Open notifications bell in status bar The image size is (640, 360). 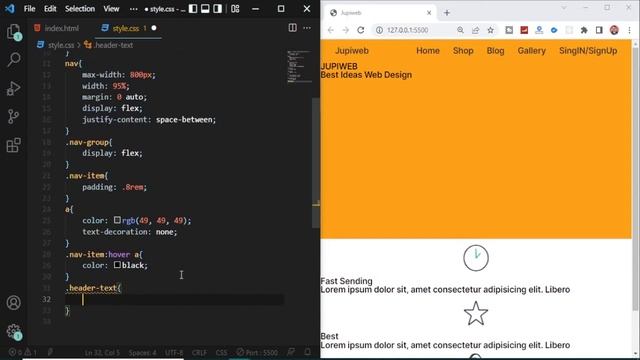pyautogui.click(x=307, y=352)
